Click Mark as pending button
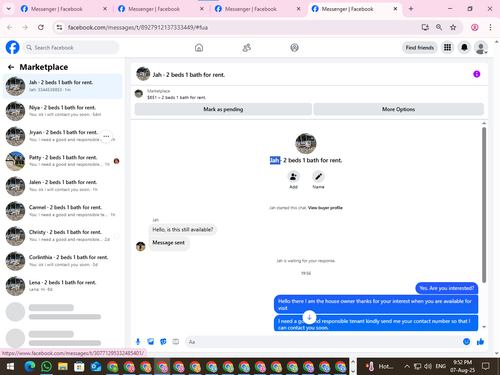The height and width of the screenshot is (375, 500). coord(223,109)
